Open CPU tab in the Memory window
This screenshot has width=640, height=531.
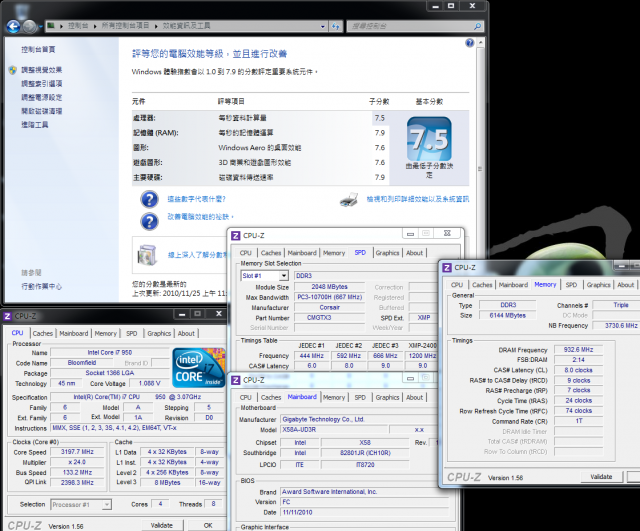457,285
